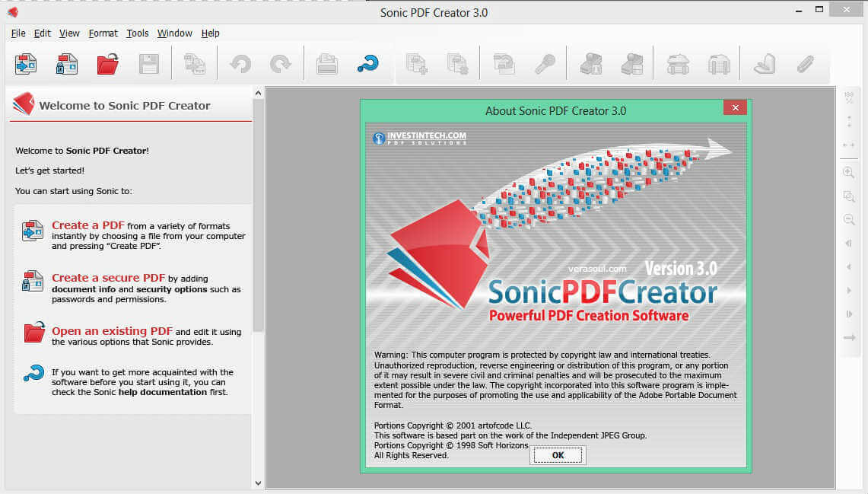This screenshot has width=868, height=494.
Task: Click the blue Help icon in toolbar
Action: point(368,64)
